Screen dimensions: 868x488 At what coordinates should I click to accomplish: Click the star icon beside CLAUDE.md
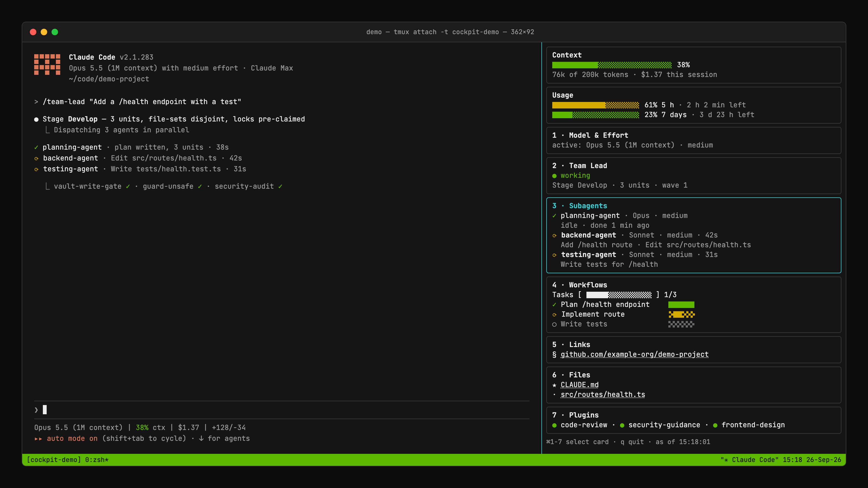click(x=554, y=385)
